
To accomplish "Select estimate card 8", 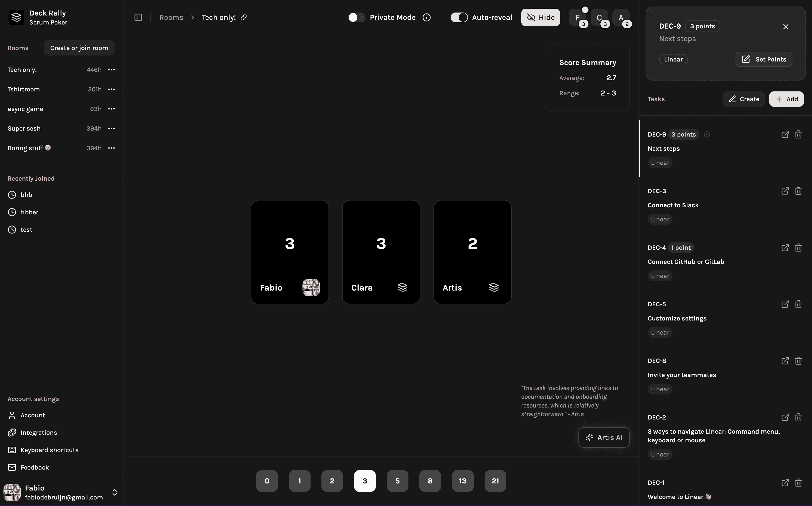I will pos(430,481).
